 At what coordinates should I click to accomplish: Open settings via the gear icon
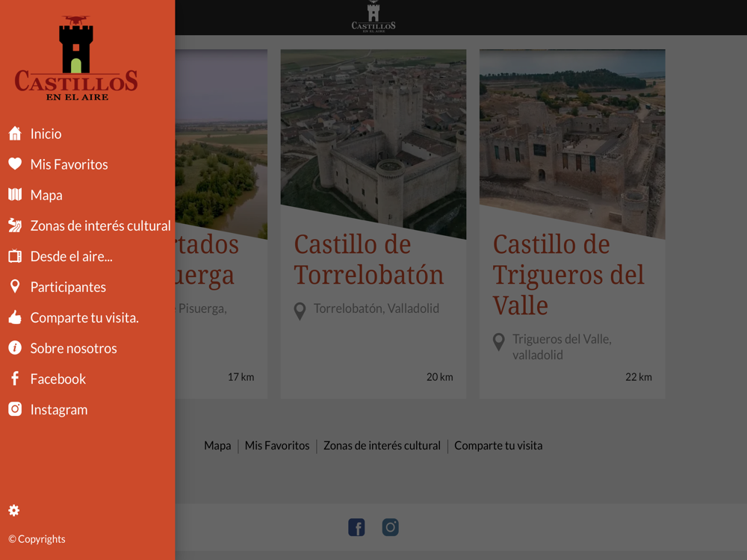pos(13,511)
